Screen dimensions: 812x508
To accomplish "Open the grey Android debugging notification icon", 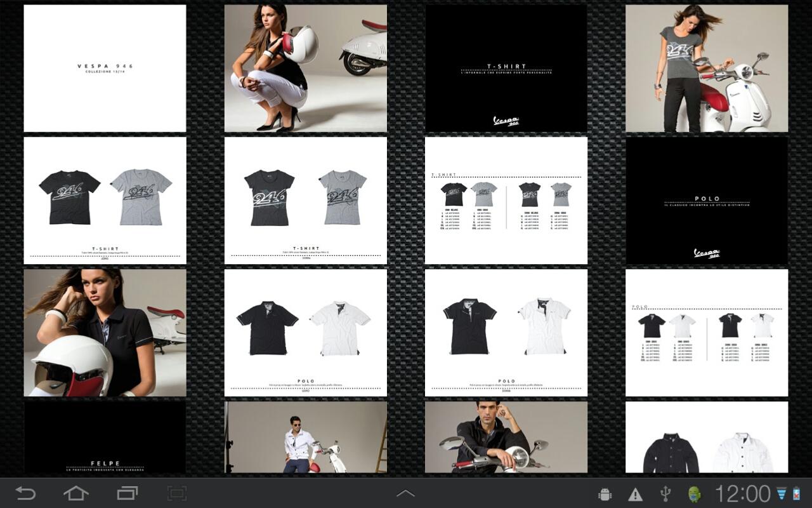I will click(605, 494).
